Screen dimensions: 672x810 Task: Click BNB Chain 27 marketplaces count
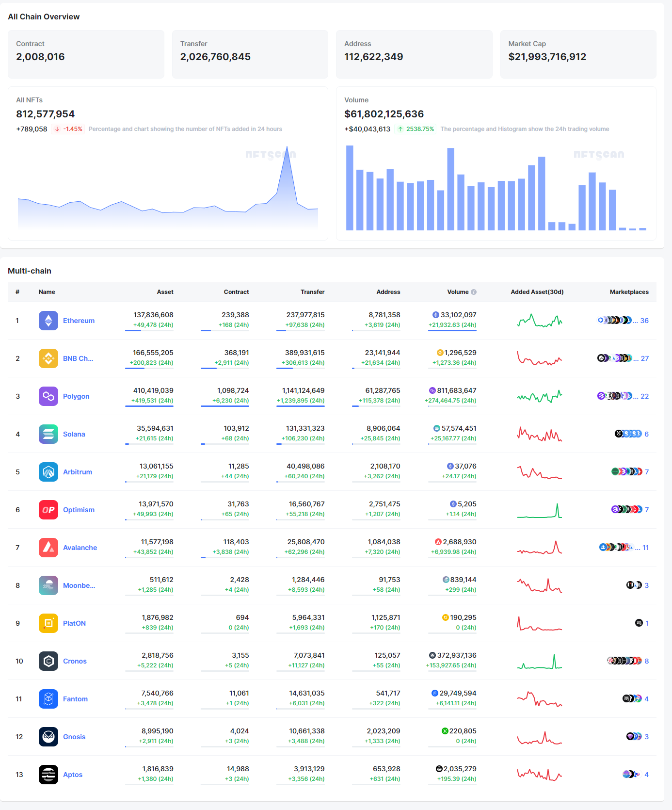click(644, 358)
